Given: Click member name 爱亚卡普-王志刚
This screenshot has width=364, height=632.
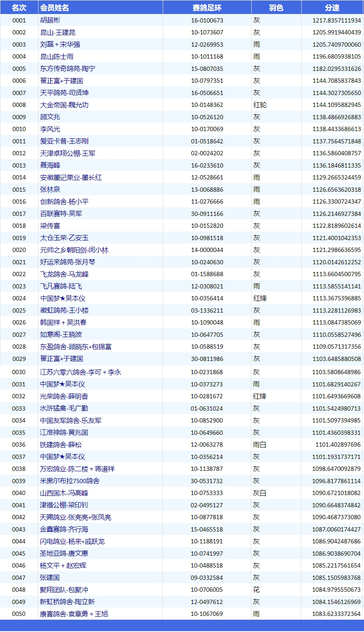Looking at the screenshot, I should coord(64,141).
